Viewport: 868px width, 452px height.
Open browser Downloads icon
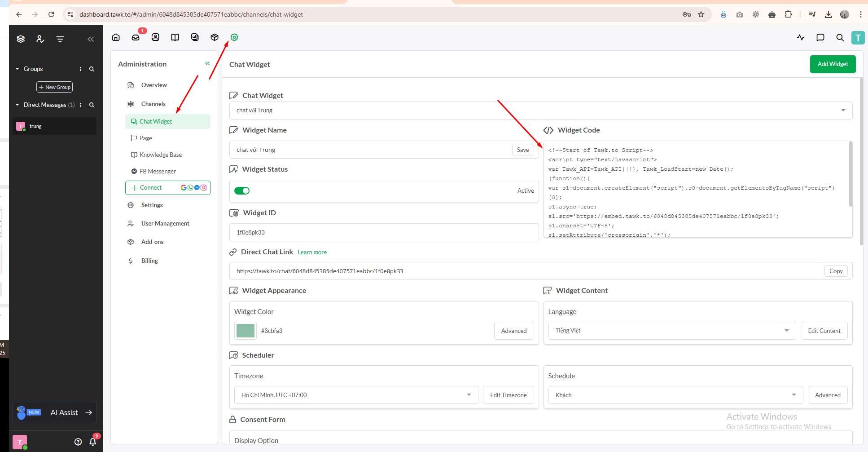click(x=829, y=14)
